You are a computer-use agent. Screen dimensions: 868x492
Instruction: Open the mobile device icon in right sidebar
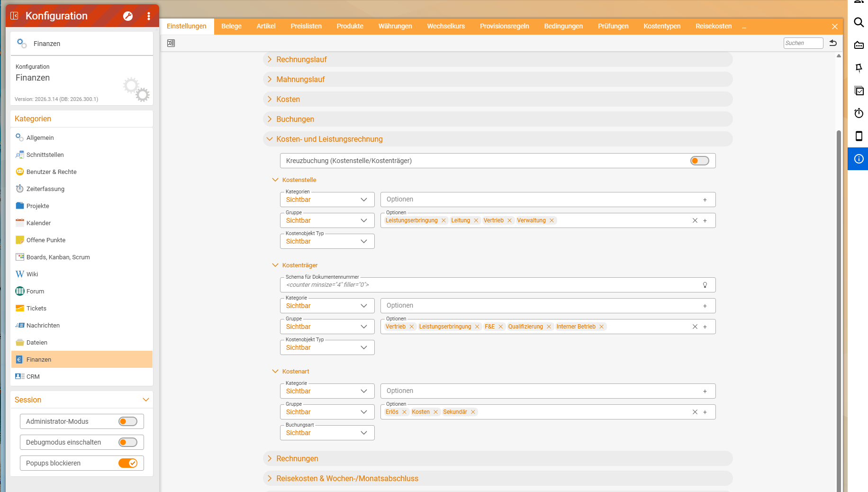(859, 136)
